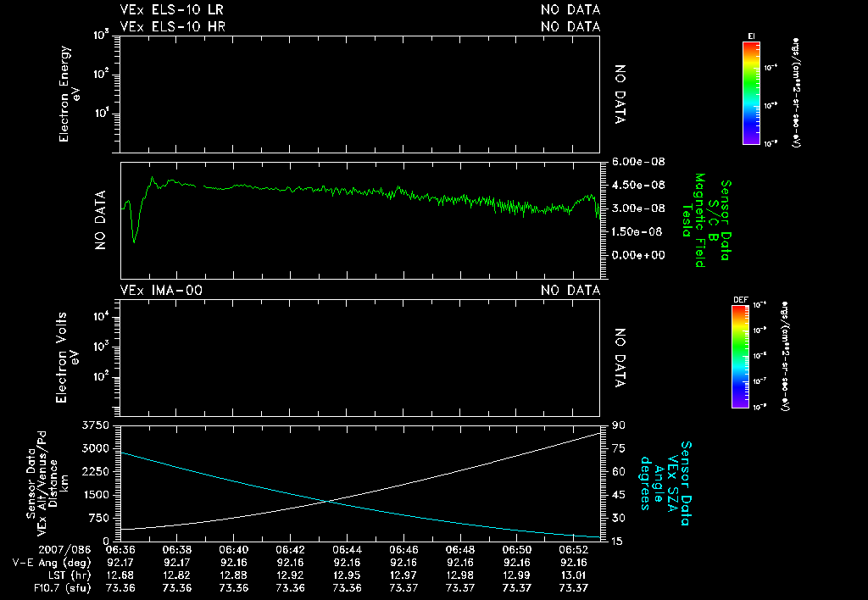The width and height of the screenshot is (868, 600).
Task: Click the 3000 altitude tick label
Action: pyautogui.click(x=95, y=449)
